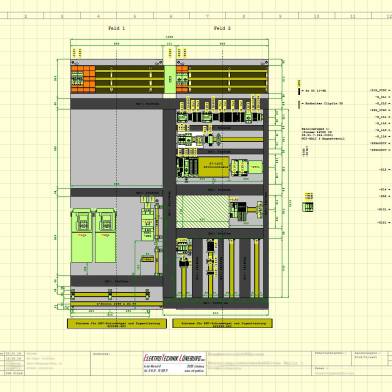
Task: Click the right yellow base plate label
Action: pos(222,323)
